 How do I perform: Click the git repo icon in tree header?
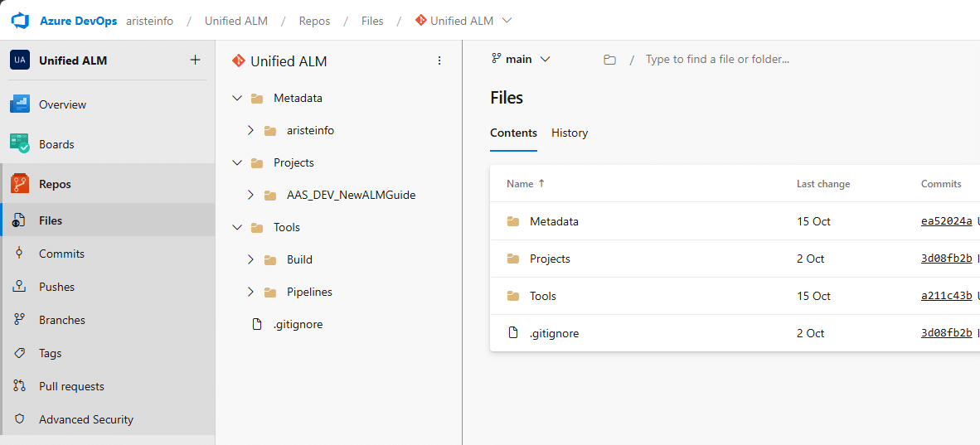click(237, 60)
